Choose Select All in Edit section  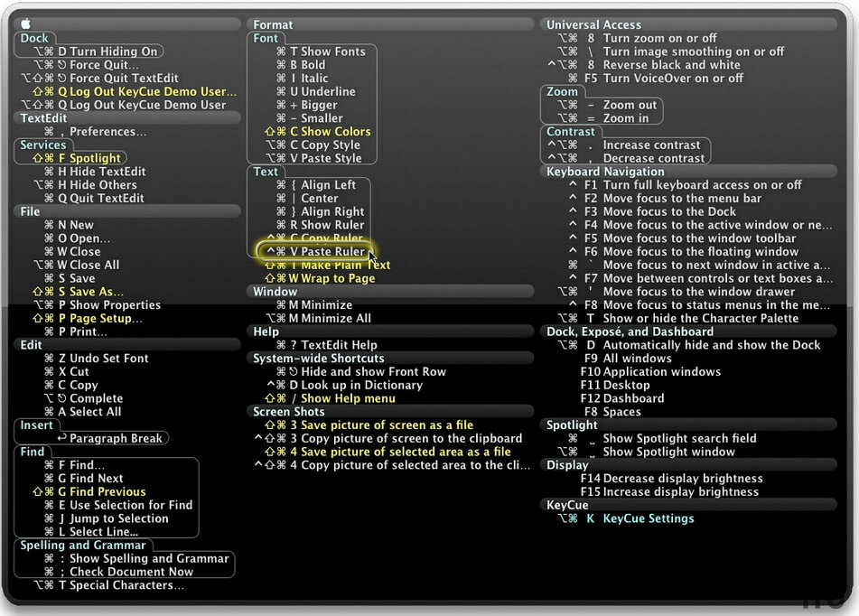(x=83, y=412)
